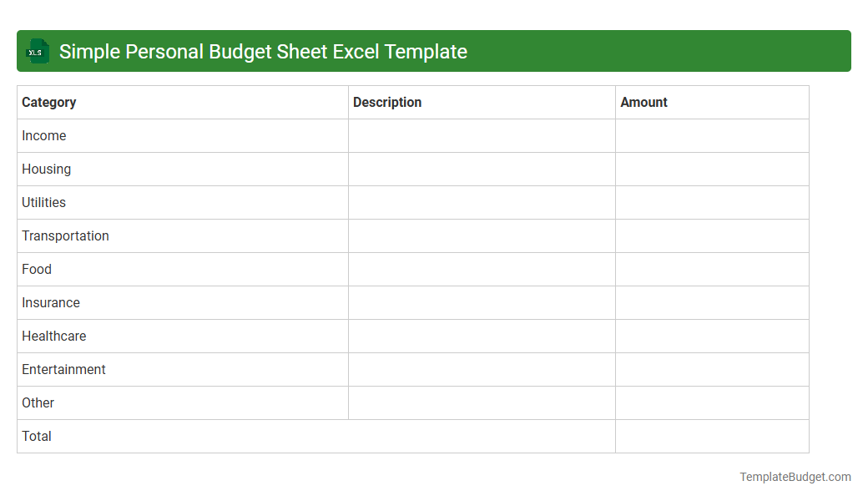Select the Transportation row label
Viewport: 868px width, 501px height.
[x=65, y=235]
